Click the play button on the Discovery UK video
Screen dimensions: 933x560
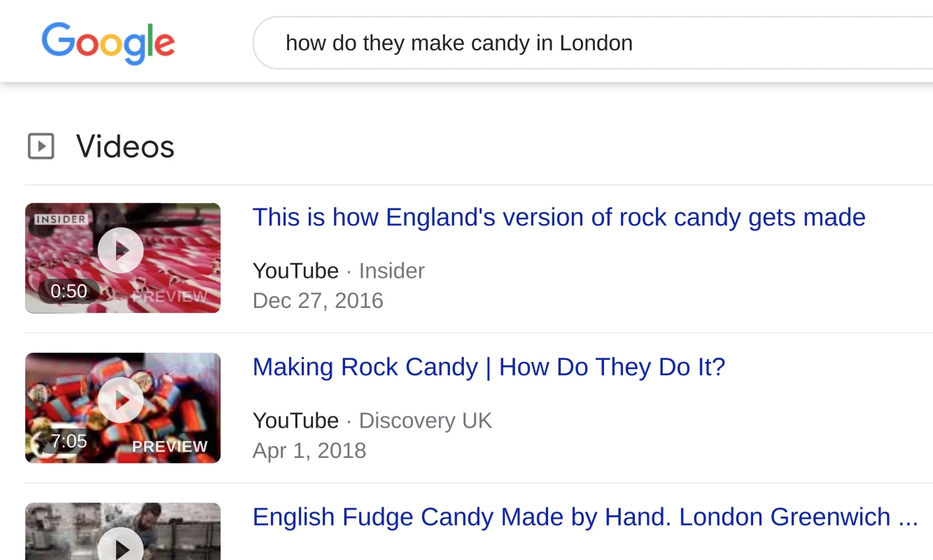click(x=122, y=400)
